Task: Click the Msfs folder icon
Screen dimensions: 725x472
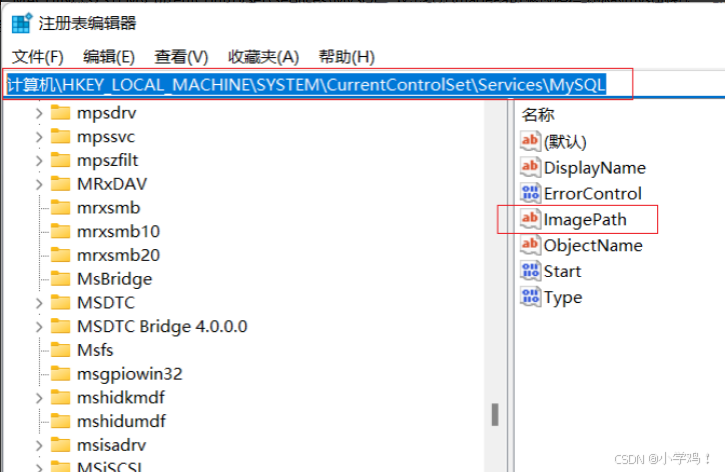Action: [60, 349]
